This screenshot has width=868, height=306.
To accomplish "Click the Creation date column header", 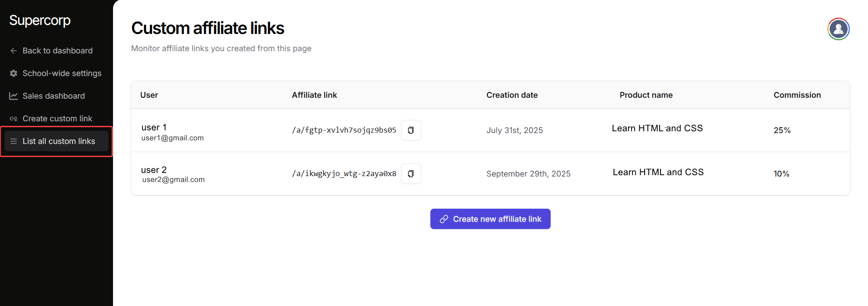I will 512,95.
